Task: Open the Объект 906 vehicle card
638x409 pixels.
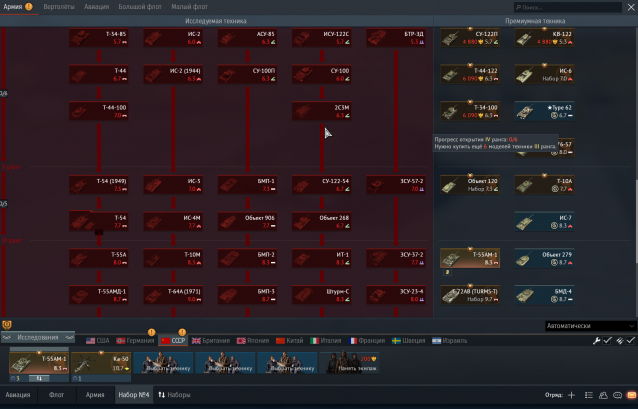Action: pyautogui.click(x=247, y=221)
